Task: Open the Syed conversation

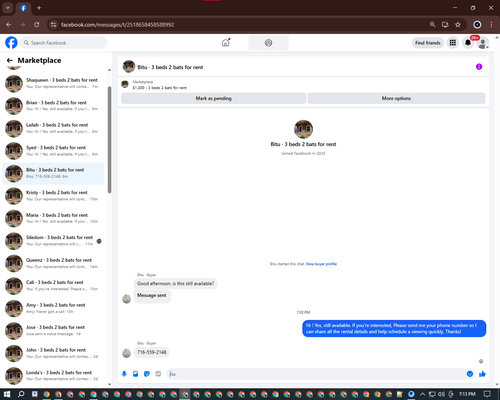Action: pyautogui.click(x=53, y=151)
